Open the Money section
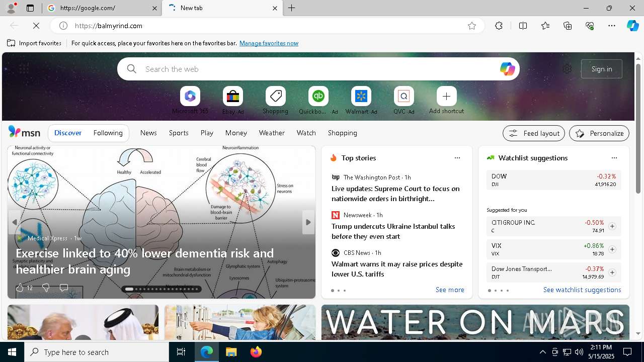Image resolution: width=644 pixels, height=362 pixels. point(236,133)
